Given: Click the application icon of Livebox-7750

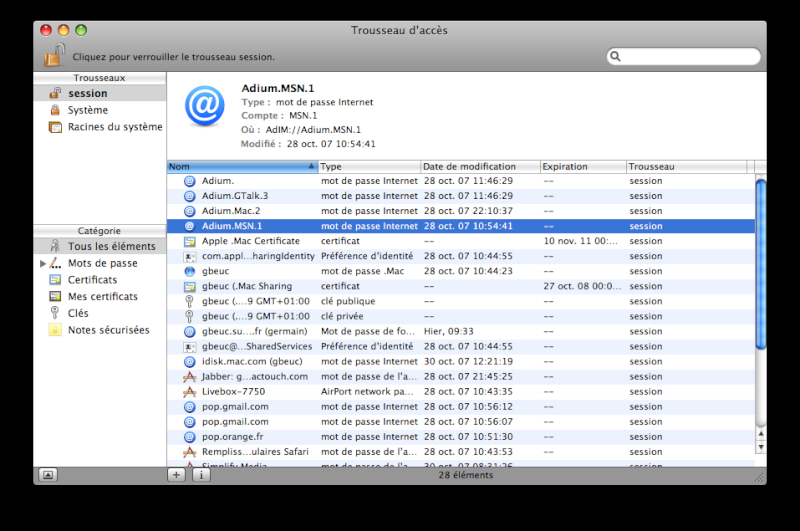Looking at the screenshot, I should click(189, 392).
